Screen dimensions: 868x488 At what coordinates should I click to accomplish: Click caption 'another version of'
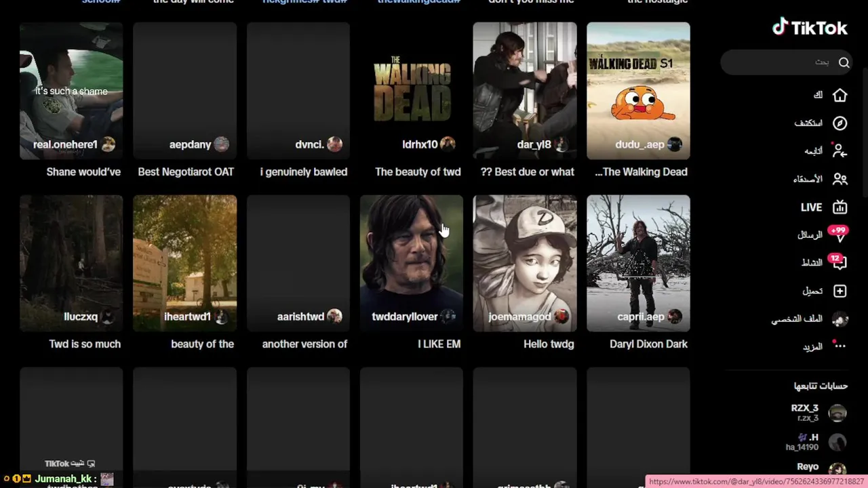(x=305, y=344)
